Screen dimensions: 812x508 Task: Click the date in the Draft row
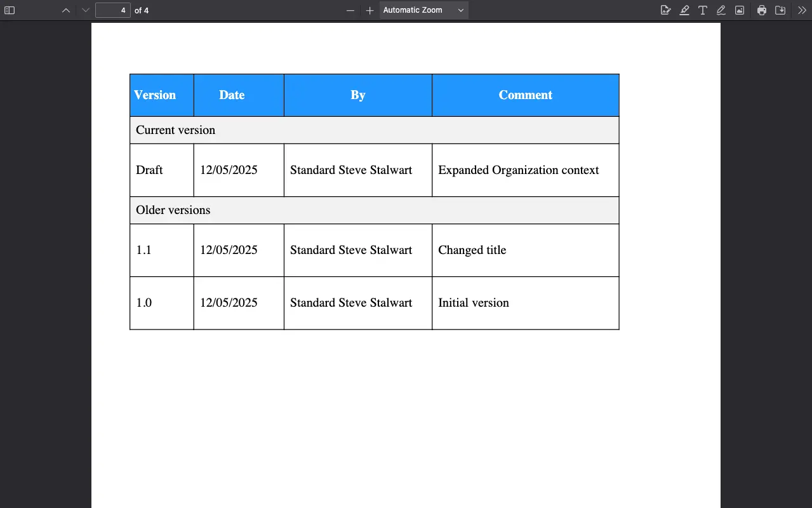(229, 170)
